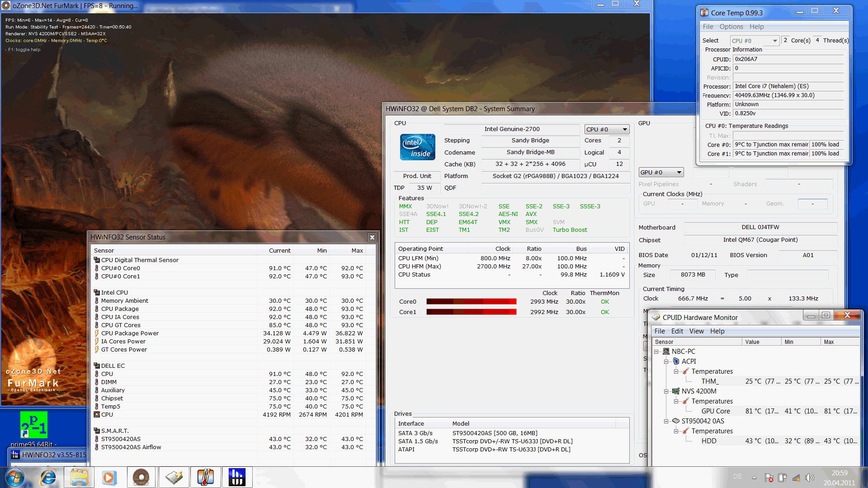Click the S.M.A.R.T. group icon
The image size is (868, 488).
[96, 431]
